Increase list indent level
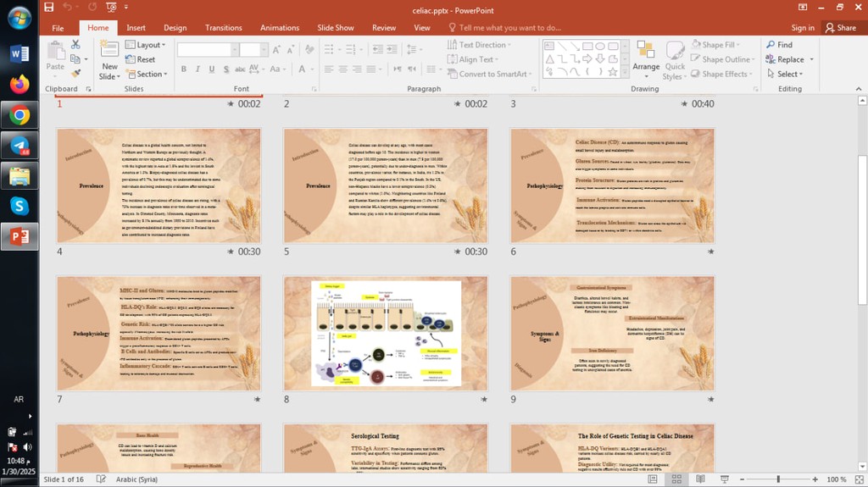868x487 pixels. click(392, 50)
